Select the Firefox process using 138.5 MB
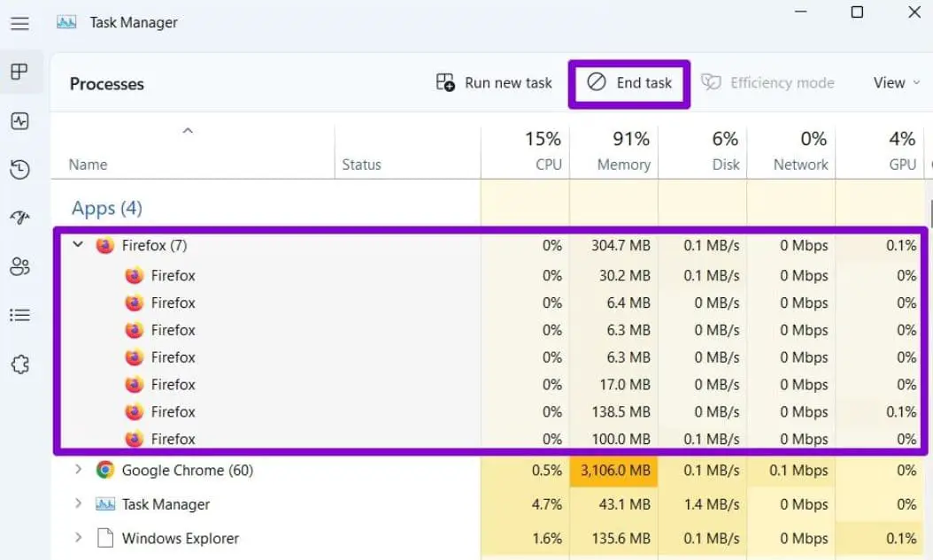The width and height of the screenshot is (933, 560). tap(173, 411)
